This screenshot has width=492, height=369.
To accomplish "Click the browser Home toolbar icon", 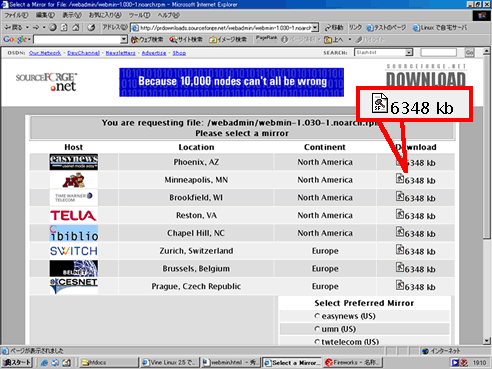I will [76, 27].
